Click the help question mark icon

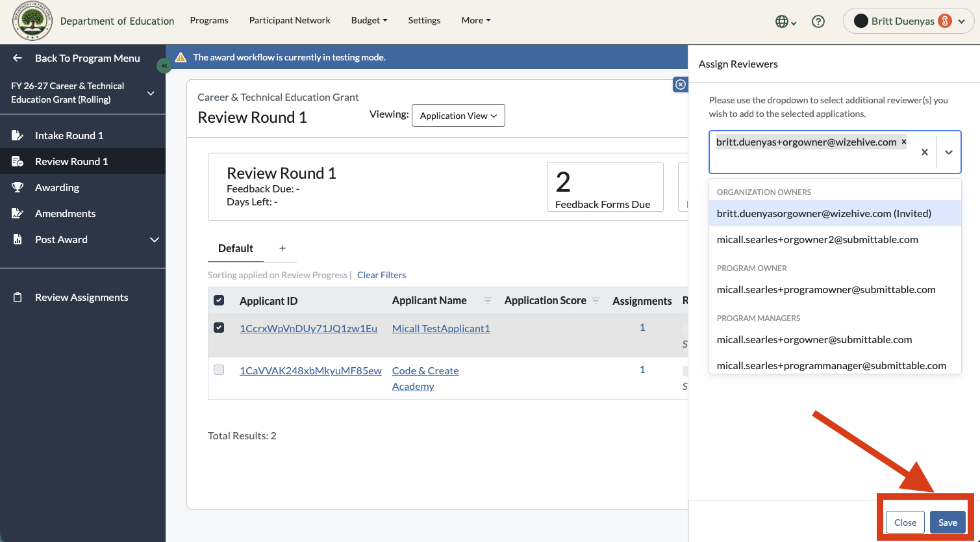pyautogui.click(x=818, y=21)
